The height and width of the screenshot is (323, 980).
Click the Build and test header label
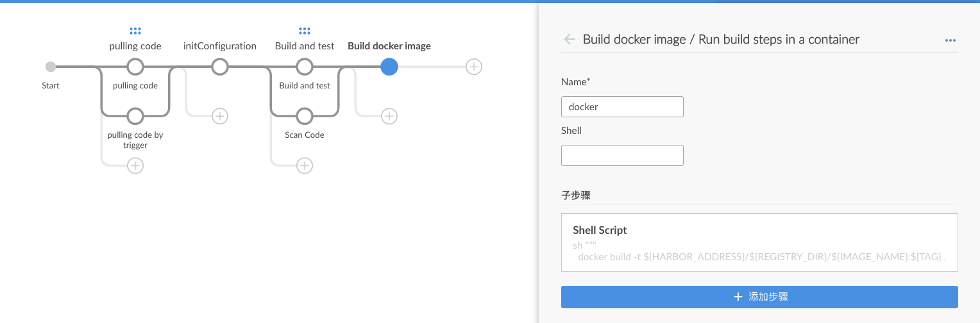pyautogui.click(x=305, y=46)
